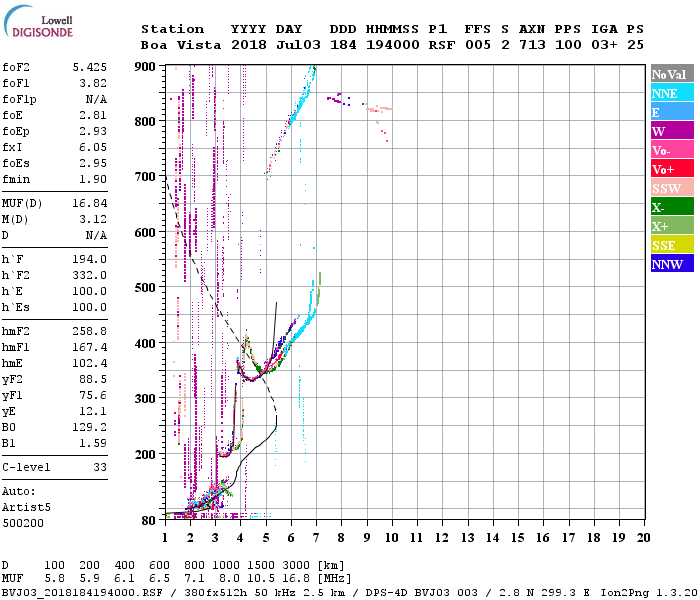Click the h`Es value 100.0
This screenshot has width=700, height=600.
[90, 308]
